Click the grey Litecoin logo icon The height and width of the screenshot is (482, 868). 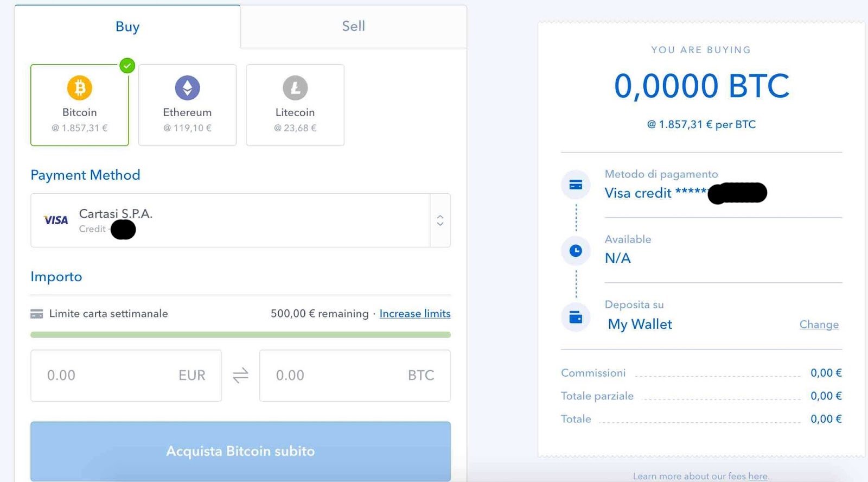click(295, 87)
